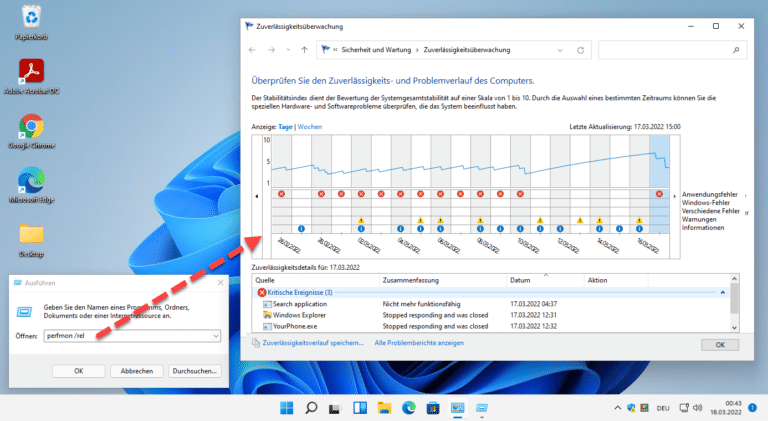
Task: Click Durchsuchen button in Ausführen dialog
Action: point(194,371)
